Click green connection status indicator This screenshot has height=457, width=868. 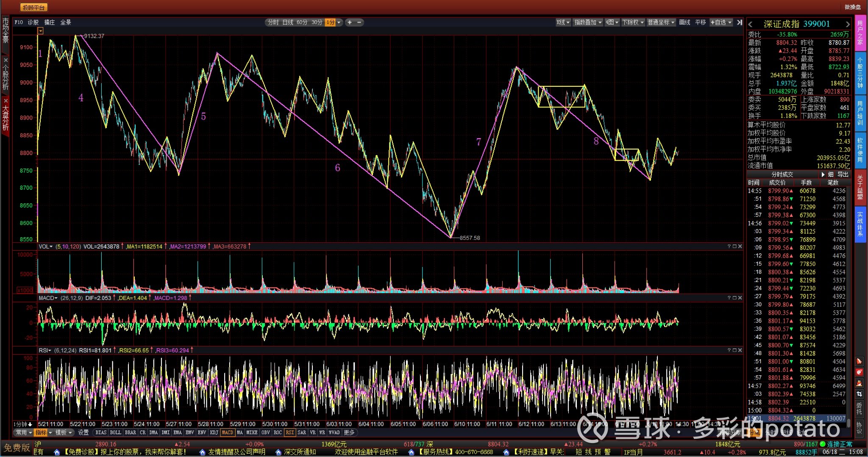pos(823,444)
